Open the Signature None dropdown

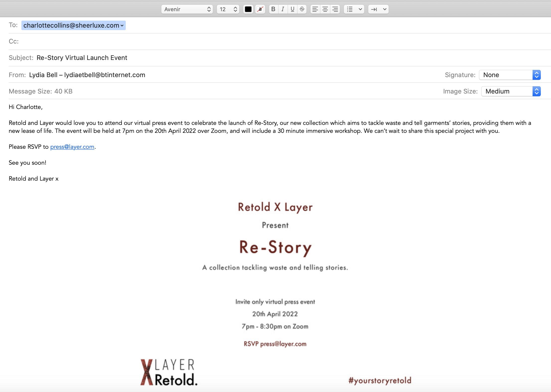510,75
